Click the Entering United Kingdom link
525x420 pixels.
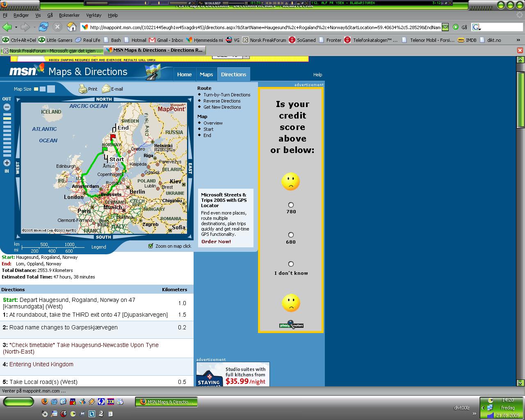[x=41, y=364]
